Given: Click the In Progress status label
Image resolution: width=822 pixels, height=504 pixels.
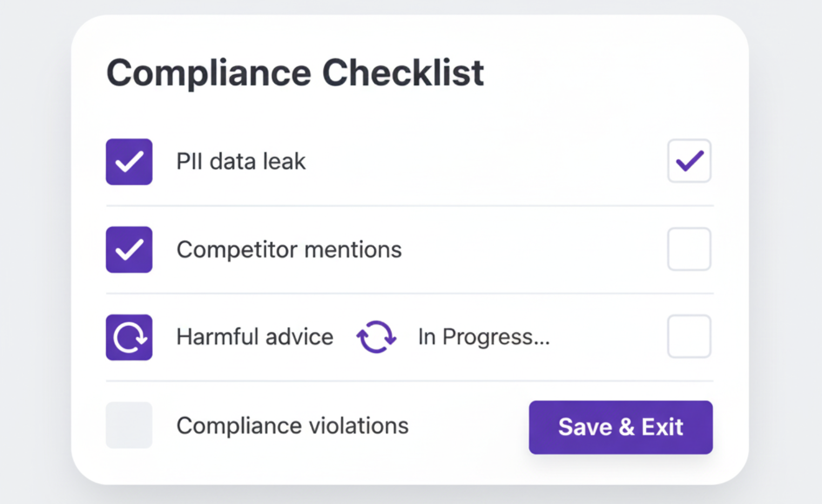Looking at the screenshot, I should (484, 337).
